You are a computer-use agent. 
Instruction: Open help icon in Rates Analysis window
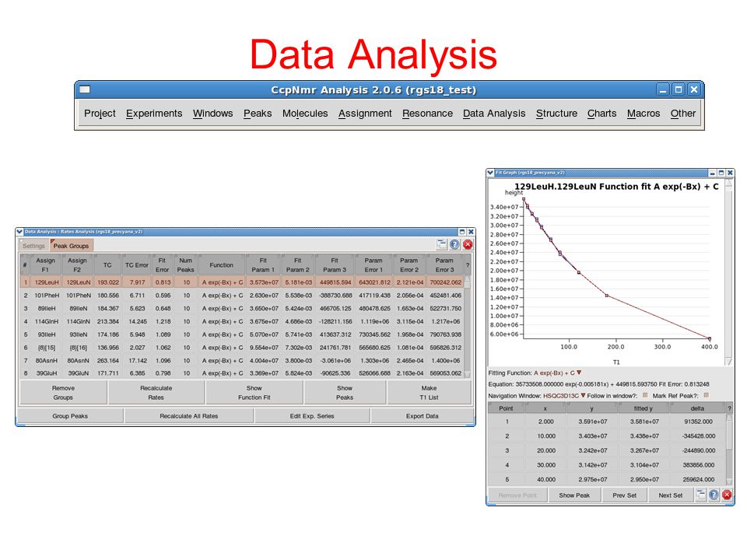(454, 244)
